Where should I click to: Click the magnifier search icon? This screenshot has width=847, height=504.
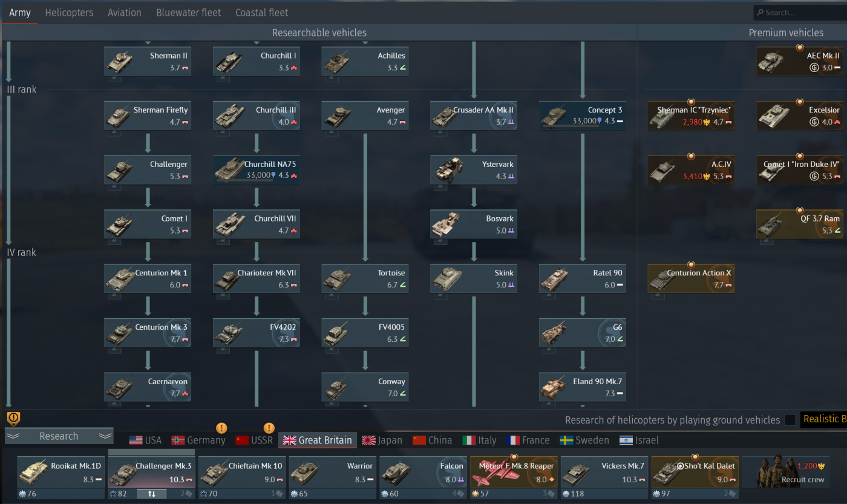[759, 13]
